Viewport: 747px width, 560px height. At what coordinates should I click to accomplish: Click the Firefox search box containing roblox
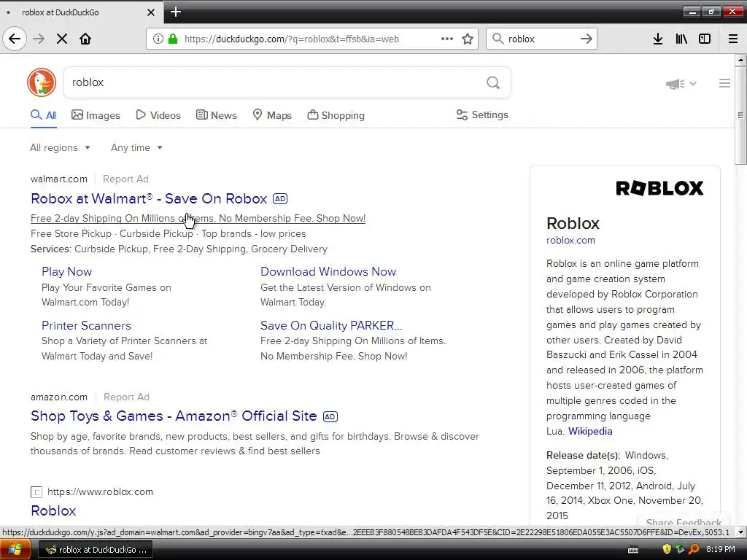coord(541,39)
